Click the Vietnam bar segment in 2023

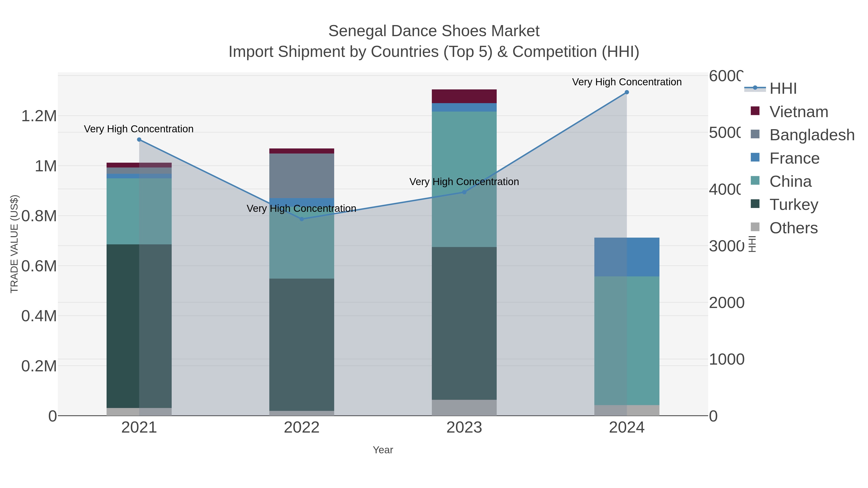(x=464, y=96)
